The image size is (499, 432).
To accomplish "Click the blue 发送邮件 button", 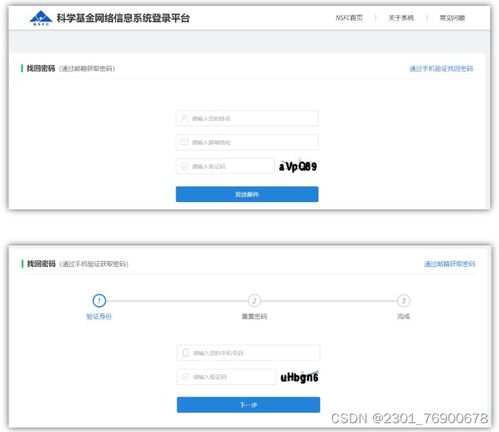I will pyautogui.click(x=247, y=194).
